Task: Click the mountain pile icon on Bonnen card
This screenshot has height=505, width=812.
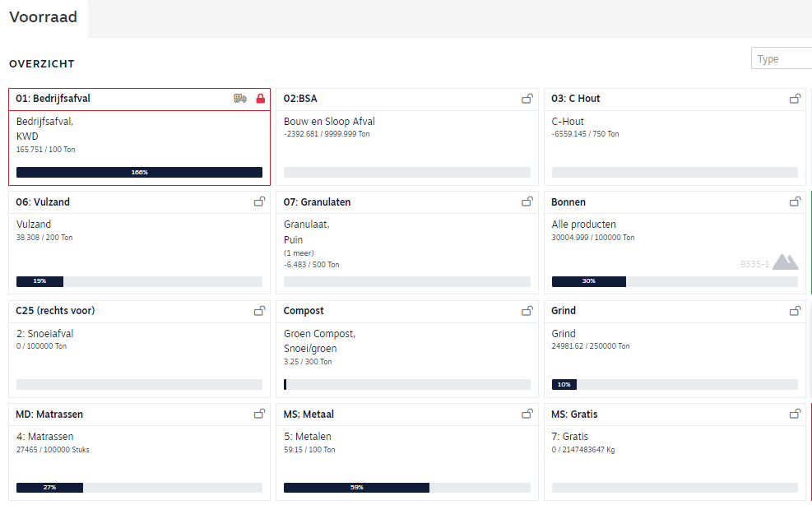Action: point(785,262)
